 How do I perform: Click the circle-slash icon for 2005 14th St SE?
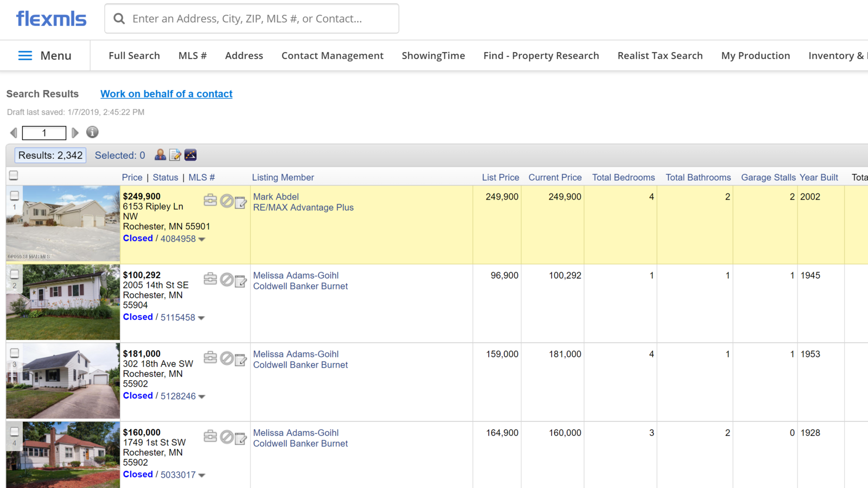pos(227,280)
